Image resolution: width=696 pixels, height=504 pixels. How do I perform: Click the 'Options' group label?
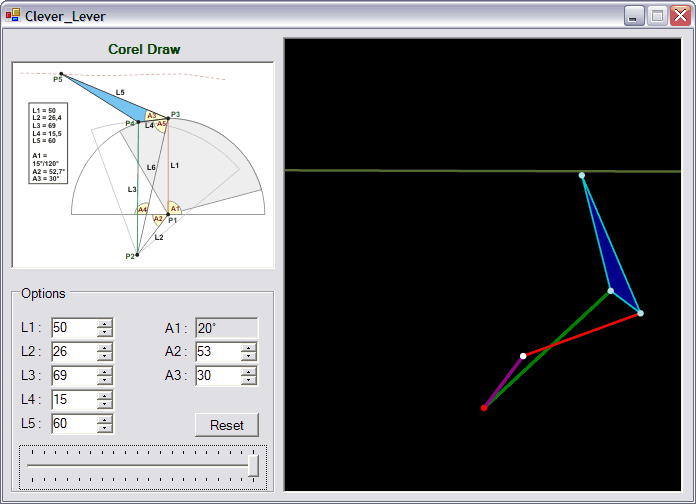43,294
